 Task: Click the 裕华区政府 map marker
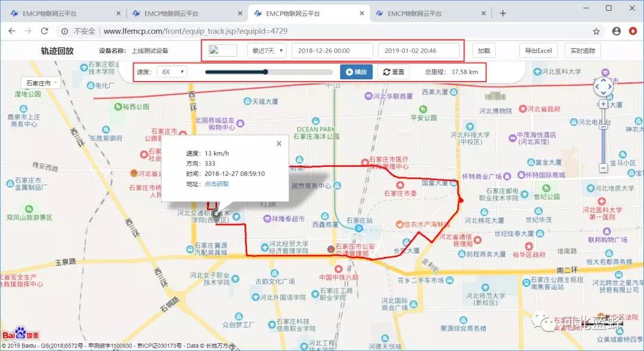pos(528,246)
